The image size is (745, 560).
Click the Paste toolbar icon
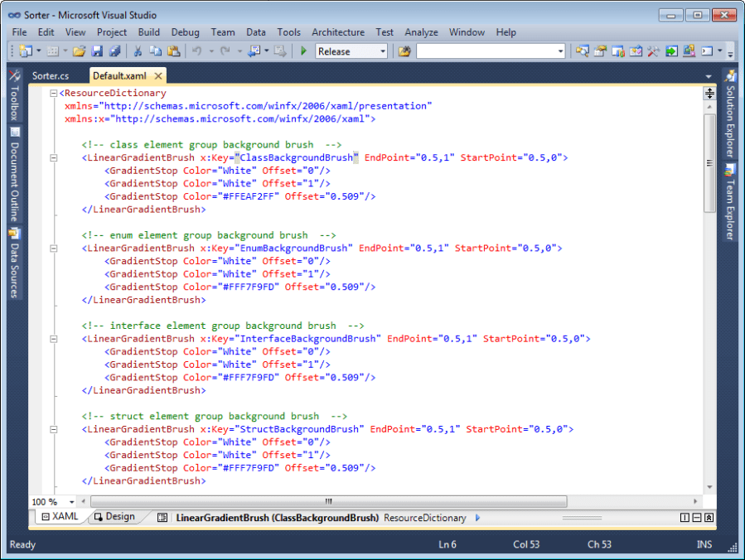pos(172,51)
